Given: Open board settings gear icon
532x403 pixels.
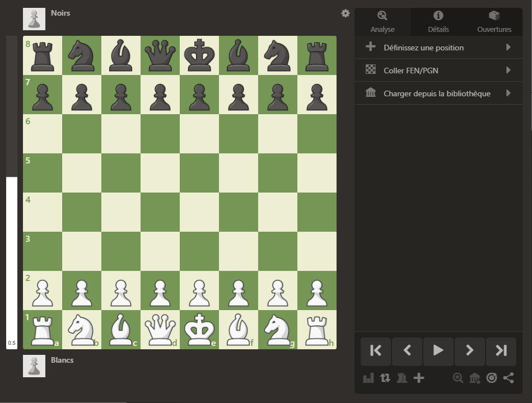Looking at the screenshot, I should pyautogui.click(x=346, y=13).
